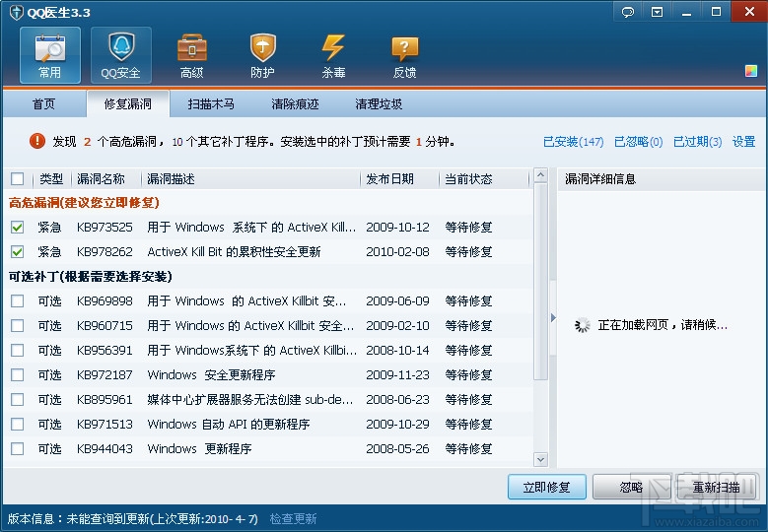Click the colorful skin icon
This screenshot has width=768, height=532.
coord(751,71)
